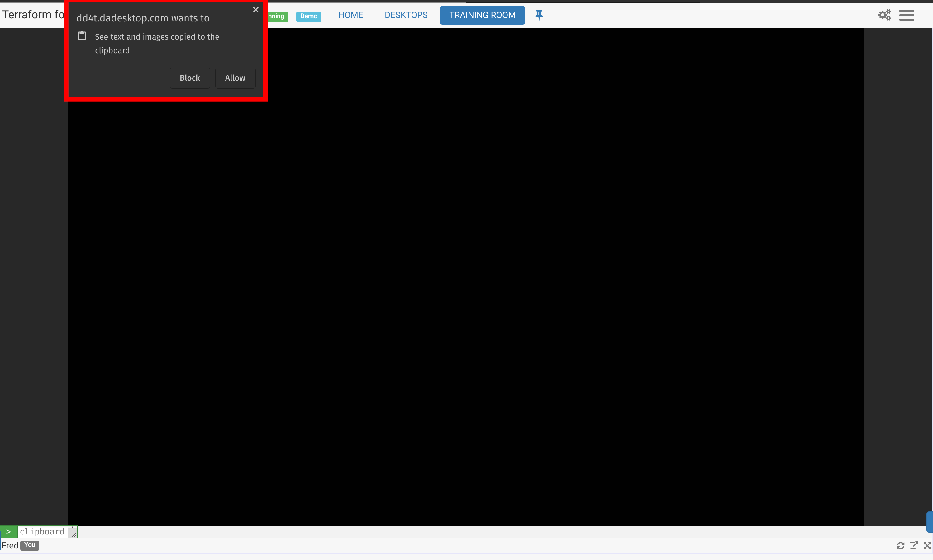Open desktop in new window icon
933x560 pixels.
point(914,545)
